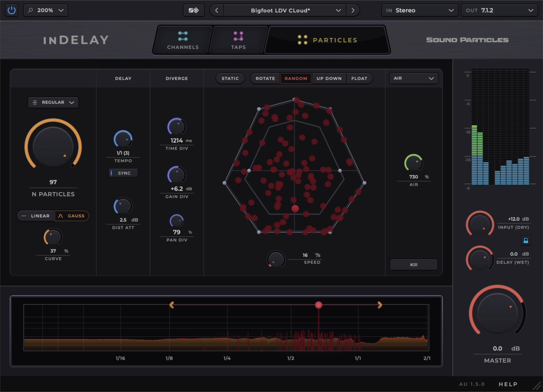The width and height of the screenshot is (543, 392).
Task: Click the Gauss curve icon
Action: (x=61, y=216)
